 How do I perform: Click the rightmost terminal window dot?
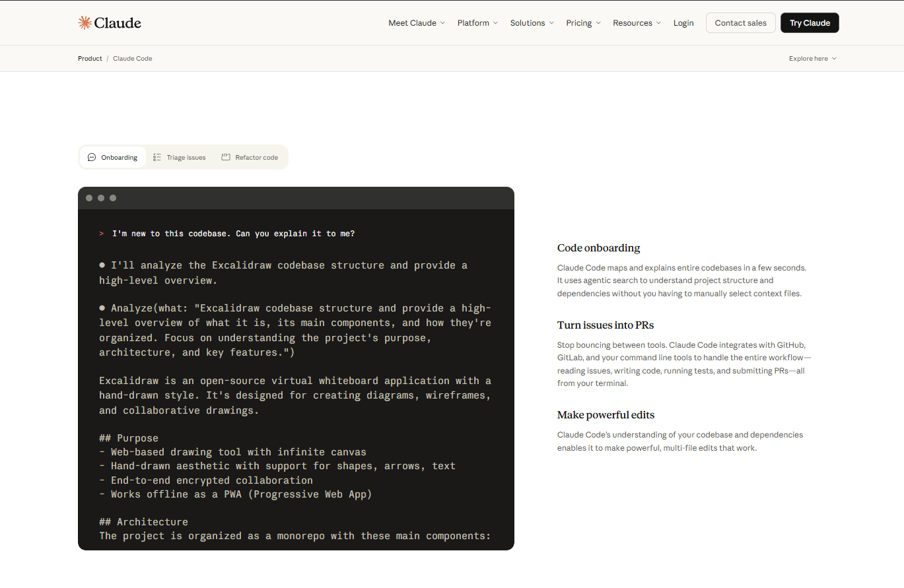(x=113, y=197)
